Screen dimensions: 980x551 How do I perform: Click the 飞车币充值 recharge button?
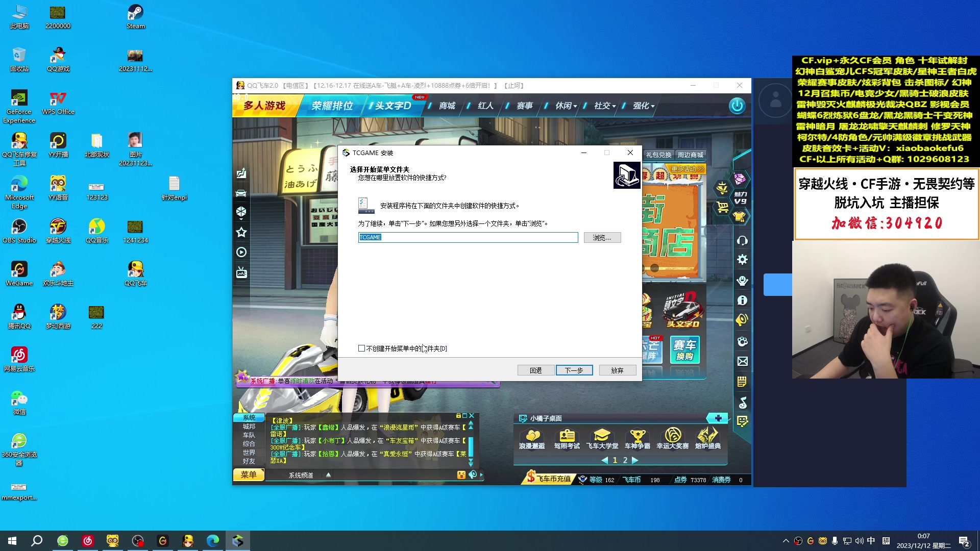[x=548, y=479]
